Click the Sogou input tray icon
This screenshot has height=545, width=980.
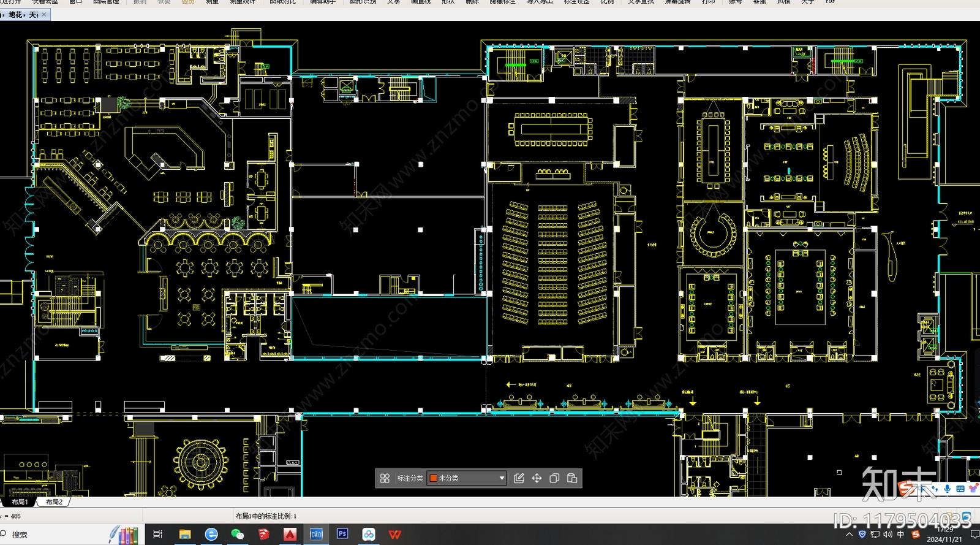click(x=916, y=535)
